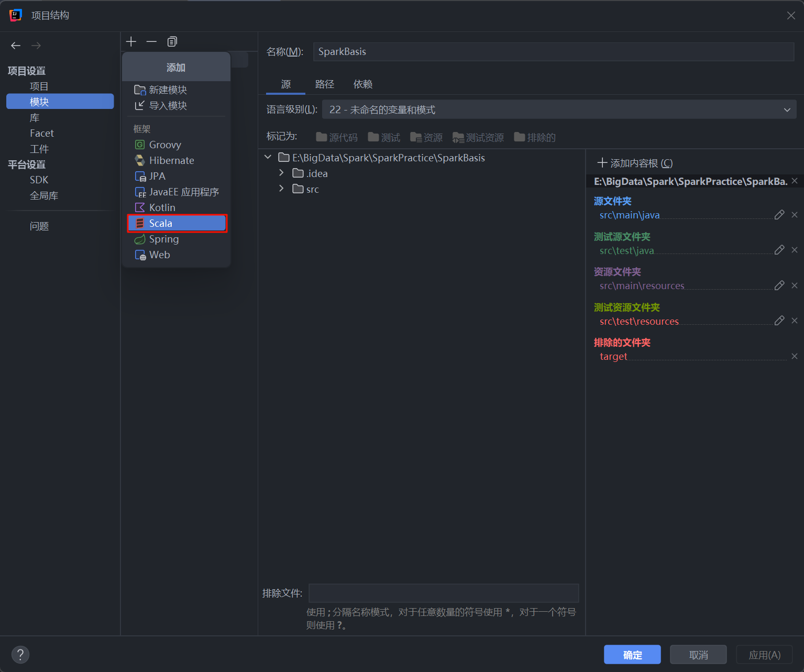This screenshot has width=804, height=672.
Task: Mark folder as 源代码 (Sources)
Action: pyautogui.click(x=337, y=137)
